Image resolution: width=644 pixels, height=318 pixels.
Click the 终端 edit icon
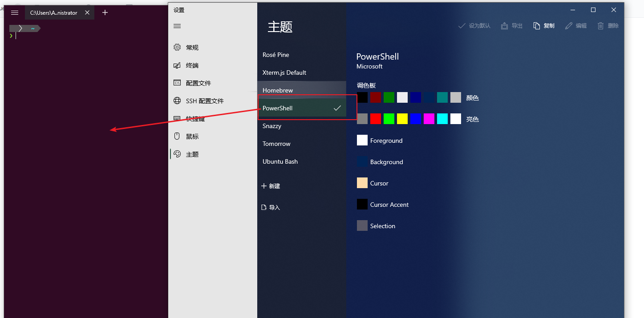click(x=177, y=65)
